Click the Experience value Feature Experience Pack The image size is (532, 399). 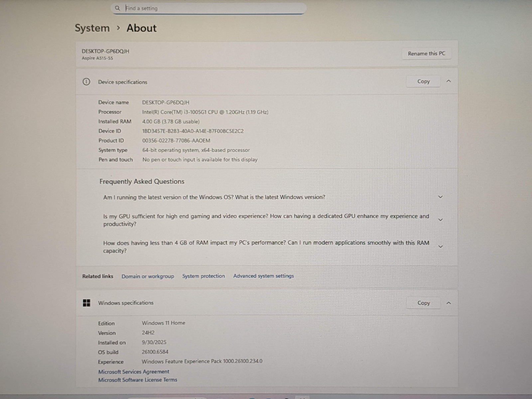pos(202,361)
